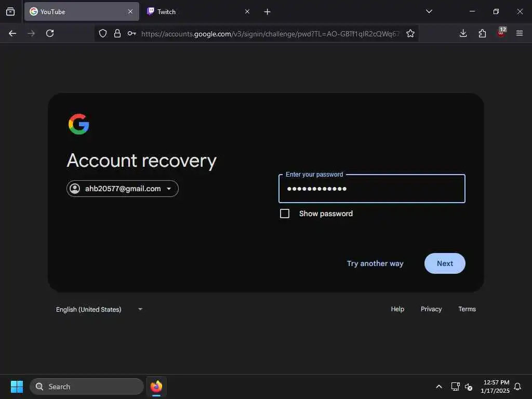Click the Next button

point(445,263)
